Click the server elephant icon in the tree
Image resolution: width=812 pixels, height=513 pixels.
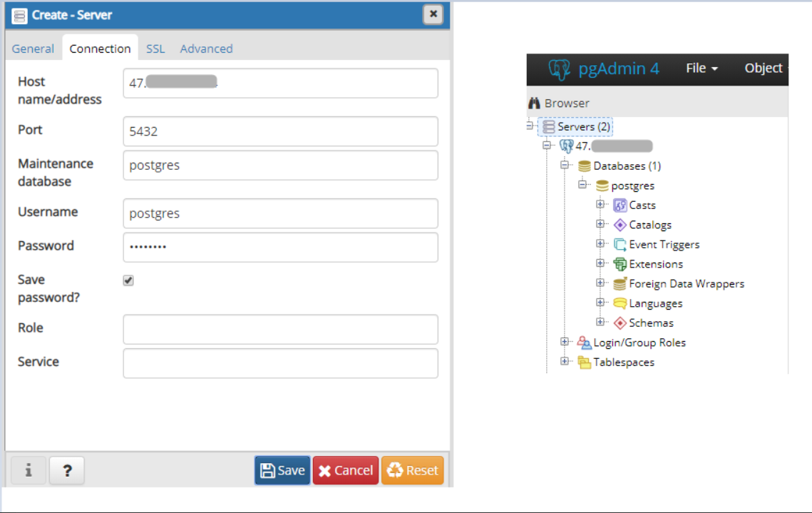(567, 146)
